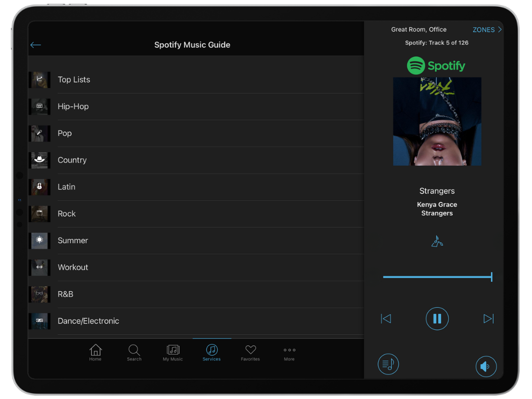Open the Favorites tab

click(250, 352)
